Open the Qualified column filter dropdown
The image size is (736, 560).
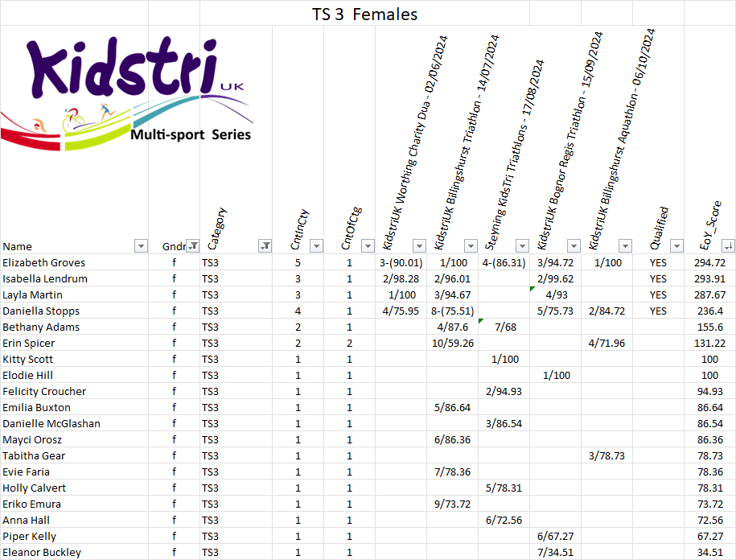pyautogui.click(x=676, y=246)
